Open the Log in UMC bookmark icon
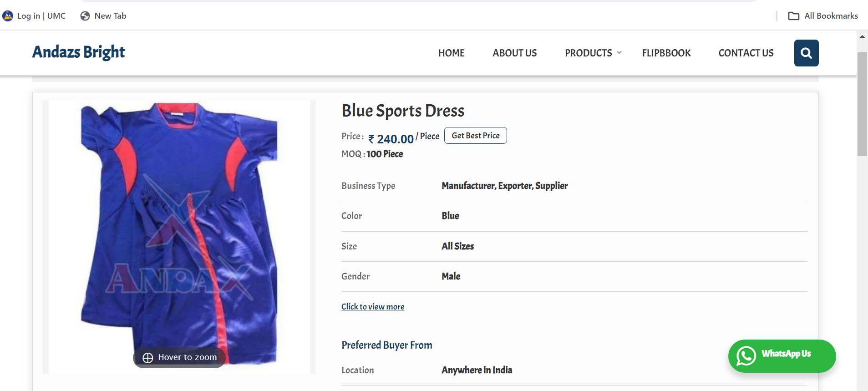Image resolution: width=868 pixels, height=391 pixels. (x=8, y=16)
